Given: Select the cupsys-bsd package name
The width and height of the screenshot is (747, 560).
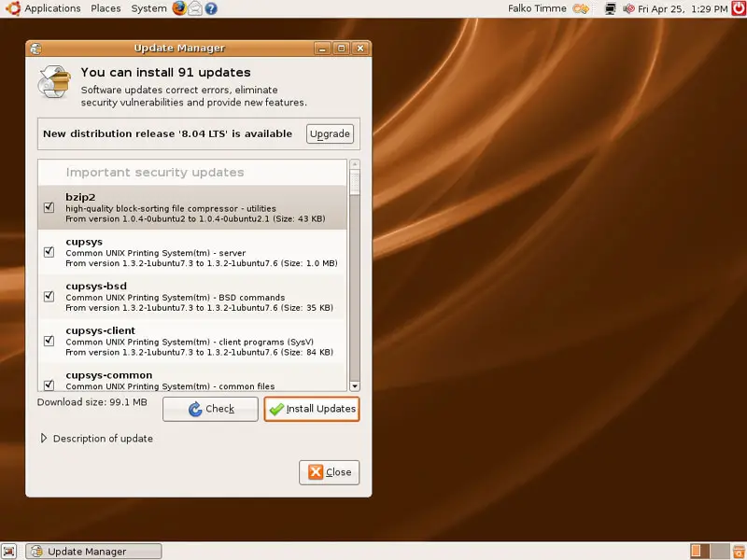Looking at the screenshot, I should (96, 287).
